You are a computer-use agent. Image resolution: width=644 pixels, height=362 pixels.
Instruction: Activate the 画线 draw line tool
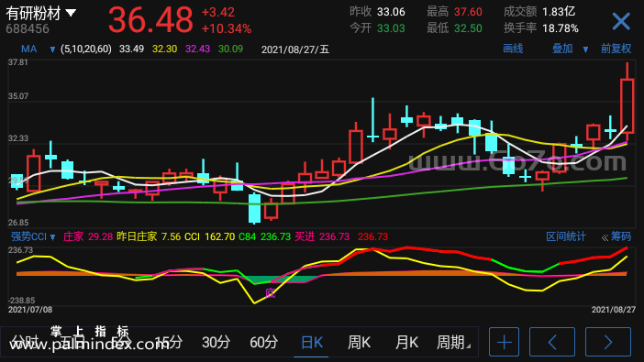[513, 49]
